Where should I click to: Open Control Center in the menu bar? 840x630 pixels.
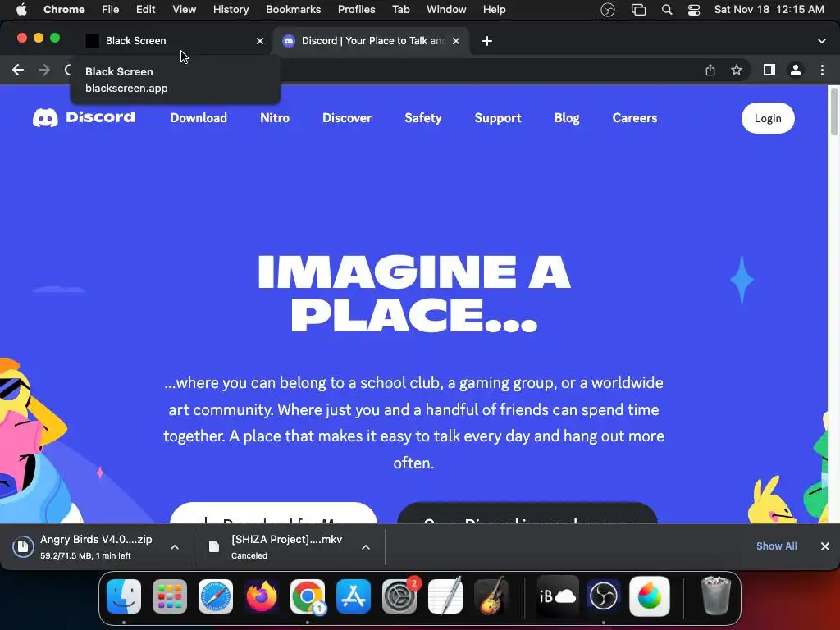point(694,10)
